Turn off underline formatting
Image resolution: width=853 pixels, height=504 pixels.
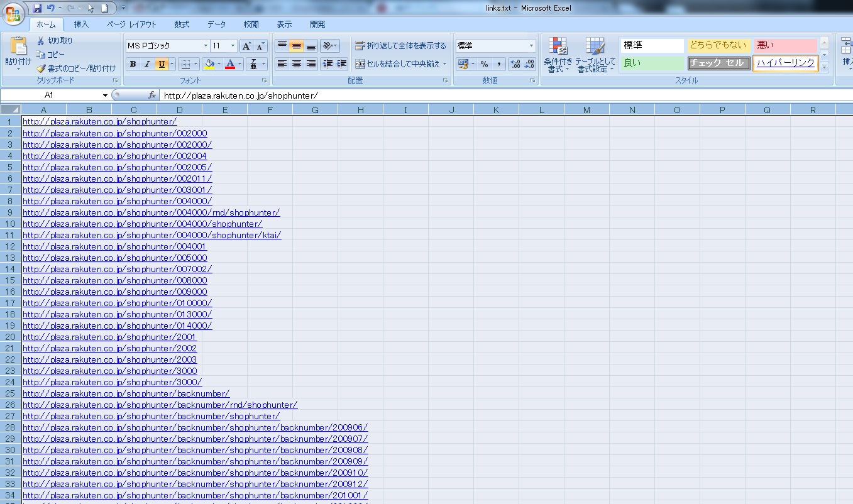point(162,64)
